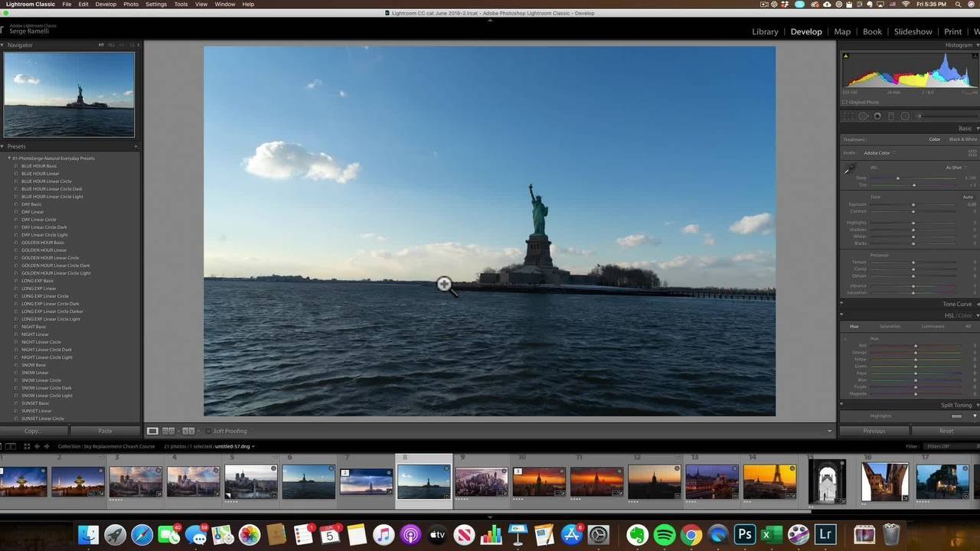The width and height of the screenshot is (980, 551).
Task: Click the Previous button
Action: 874,431
